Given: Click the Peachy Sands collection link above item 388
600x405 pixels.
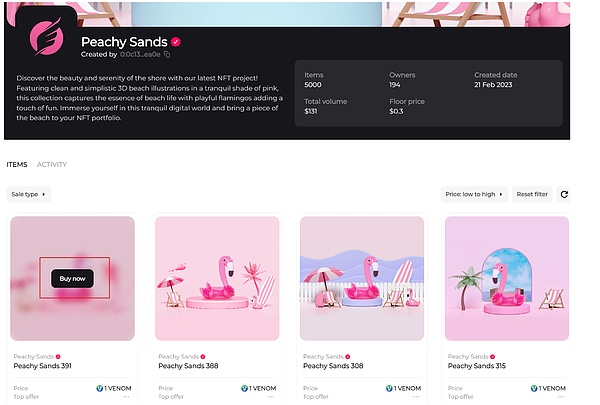Looking at the screenshot, I should [x=179, y=356].
